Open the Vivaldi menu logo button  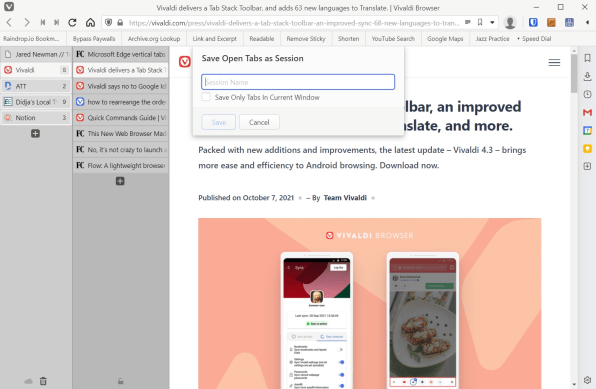pos(9,7)
